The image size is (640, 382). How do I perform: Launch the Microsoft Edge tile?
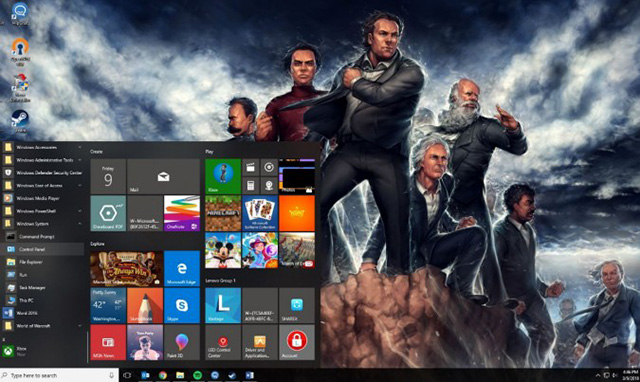click(x=182, y=268)
